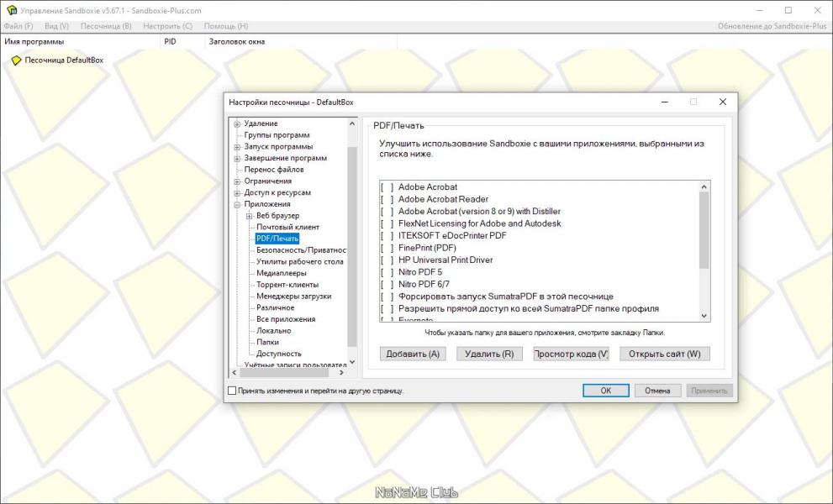The image size is (833, 504).
Task: Select Почтовый клиент in the tree
Action: pos(288,228)
